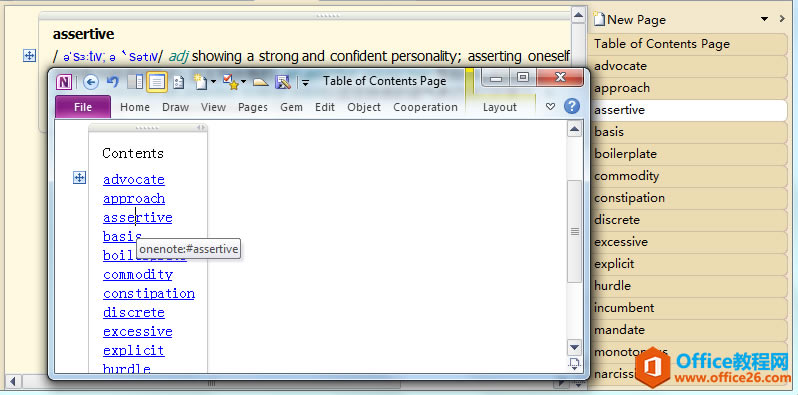Open the tag checkmark-star dropdown arrow
This screenshot has height=395, width=798.
pos(243,81)
